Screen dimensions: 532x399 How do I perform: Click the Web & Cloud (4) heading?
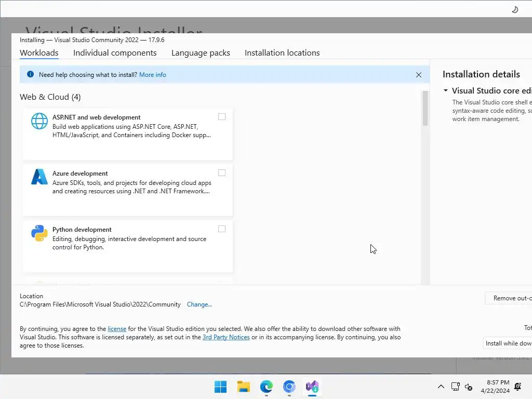click(x=50, y=97)
